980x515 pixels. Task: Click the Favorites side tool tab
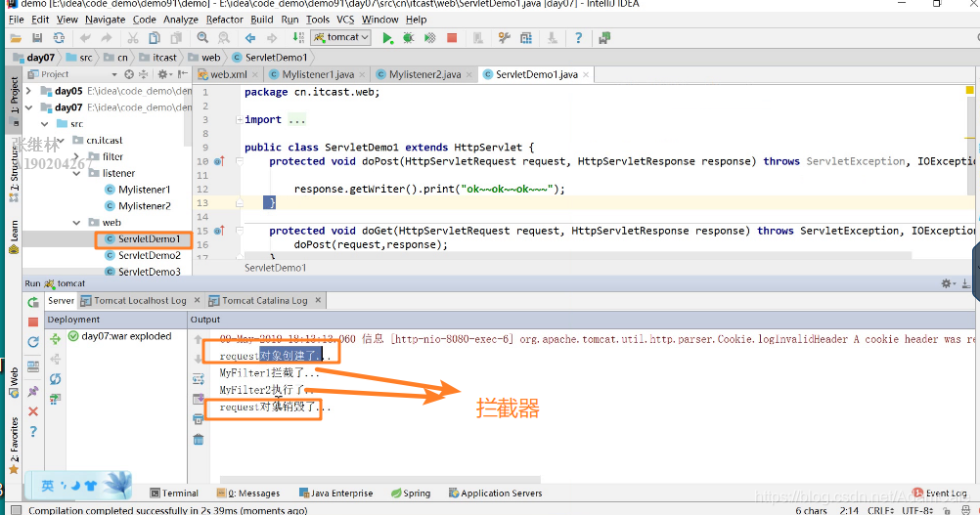pyautogui.click(x=14, y=445)
